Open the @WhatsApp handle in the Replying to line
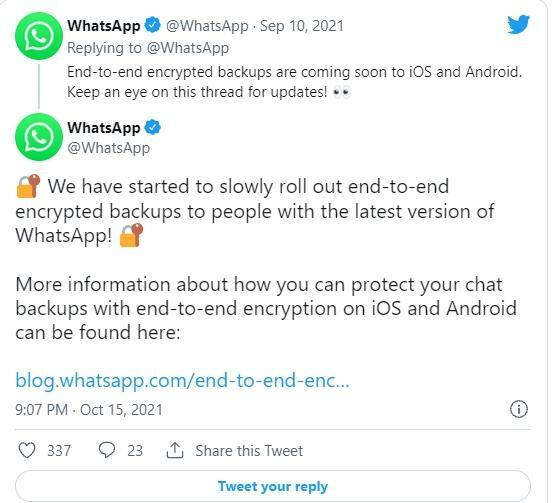The image size is (552, 503). point(188,48)
